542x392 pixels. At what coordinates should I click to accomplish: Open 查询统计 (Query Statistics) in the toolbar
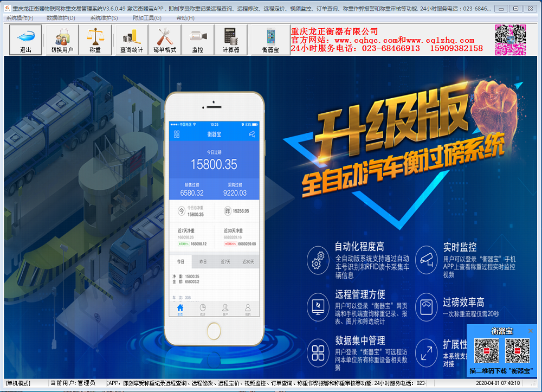pyautogui.click(x=131, y=40)
